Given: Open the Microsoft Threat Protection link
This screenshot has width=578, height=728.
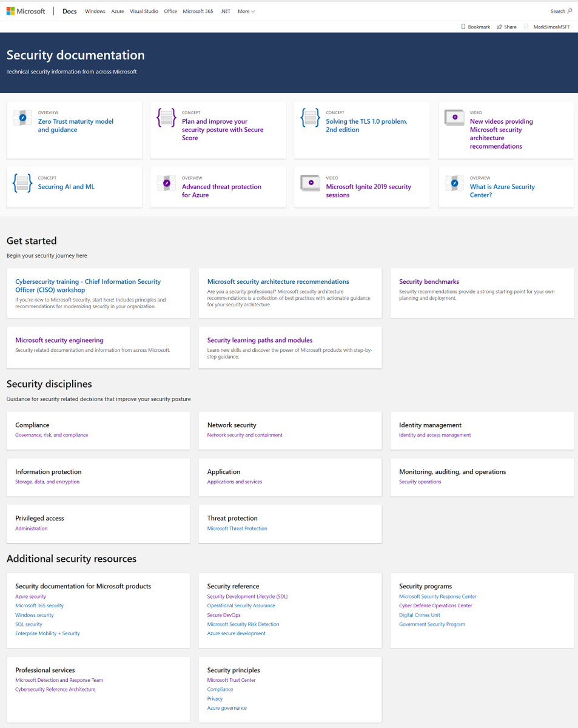Looking at the screenshot, I should pos(237,528).
